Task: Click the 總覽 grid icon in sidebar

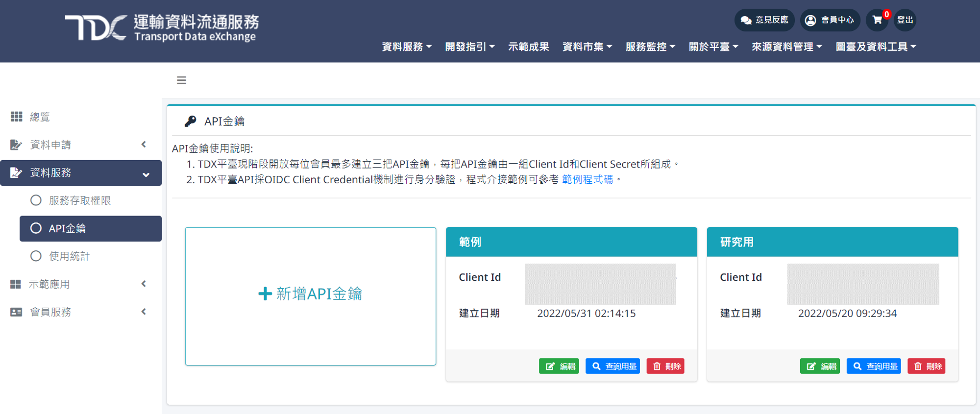Action: click(16, 117)
